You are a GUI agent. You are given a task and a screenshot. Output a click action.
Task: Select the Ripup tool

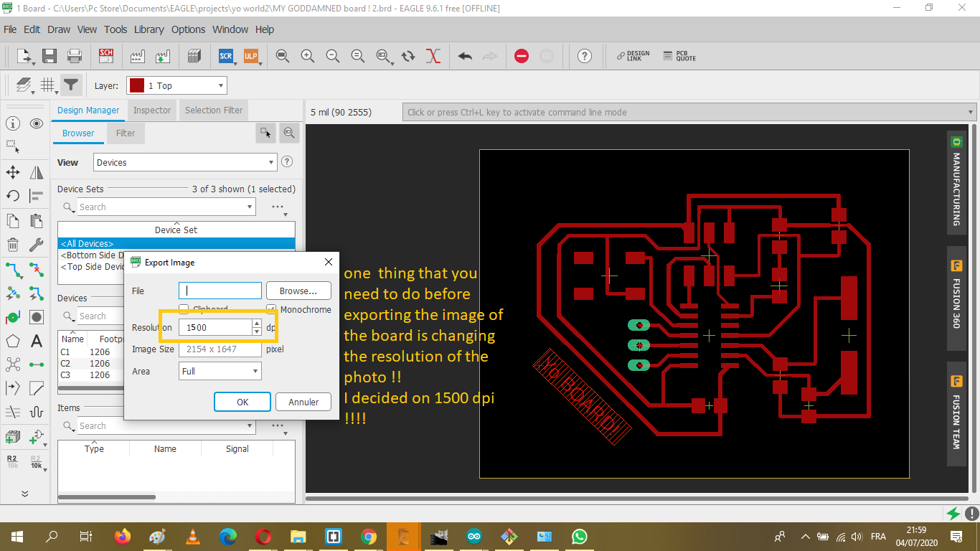coord(37,269)
